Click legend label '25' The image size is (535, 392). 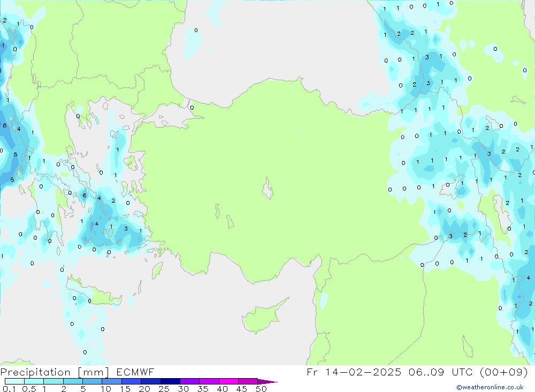click(164, 389)
